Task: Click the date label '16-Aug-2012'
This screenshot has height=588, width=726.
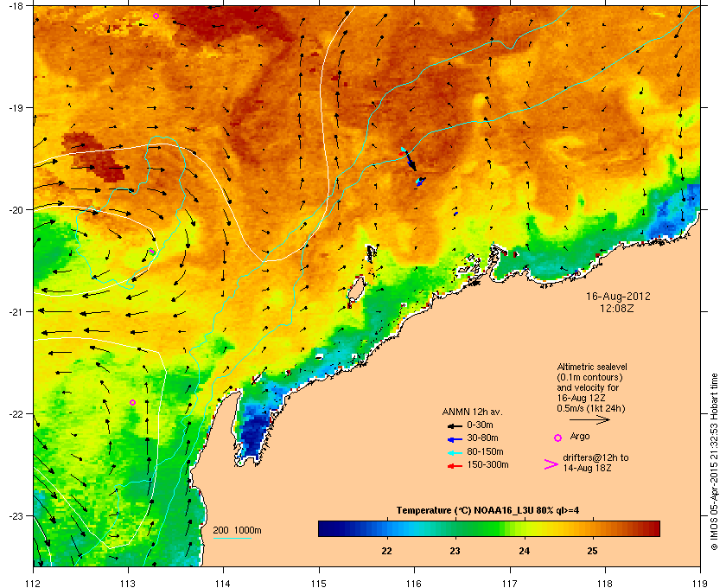Action: 618,297
